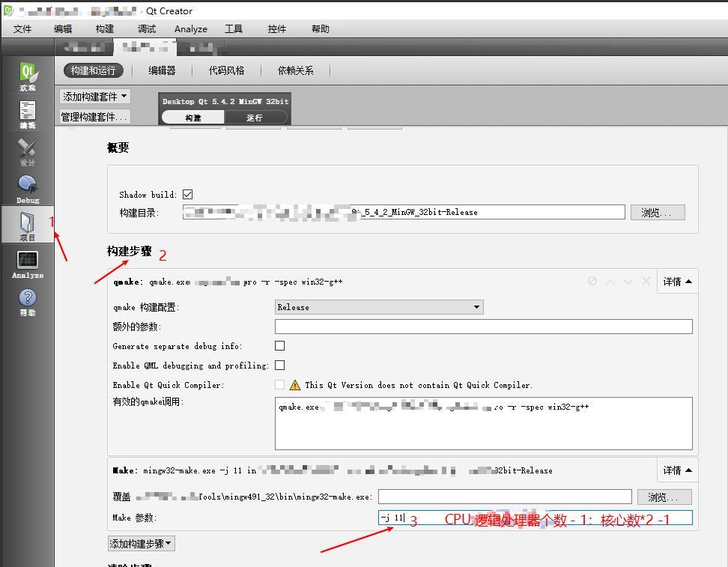Select the Build & Run tab
Viewport: 728px width, 567px height.
[94, 70]
